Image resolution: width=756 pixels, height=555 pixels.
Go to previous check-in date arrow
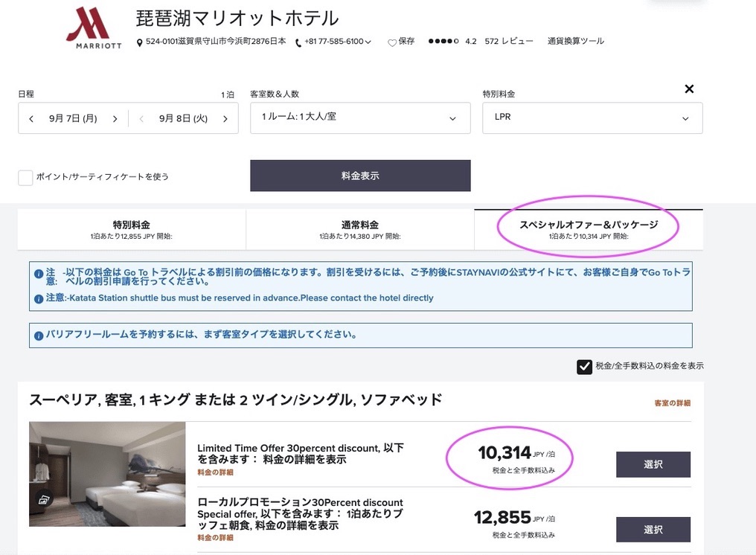click(31, 118)
